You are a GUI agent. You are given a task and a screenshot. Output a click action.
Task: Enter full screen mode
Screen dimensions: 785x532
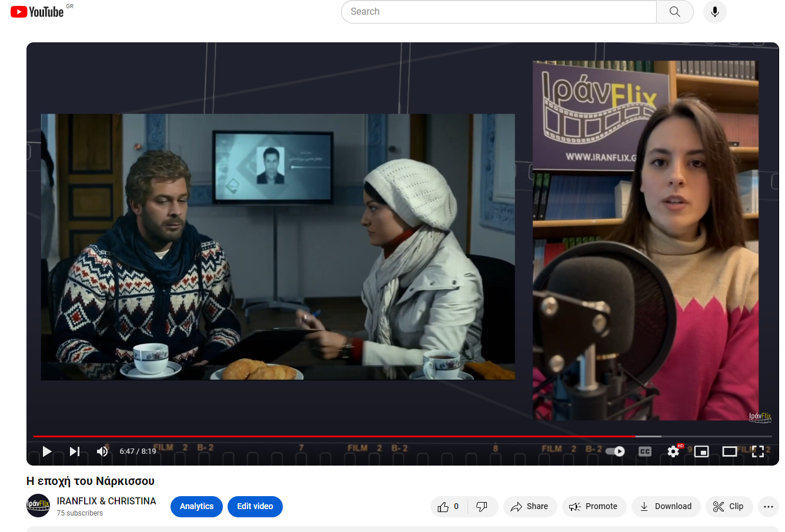point(758,451)
